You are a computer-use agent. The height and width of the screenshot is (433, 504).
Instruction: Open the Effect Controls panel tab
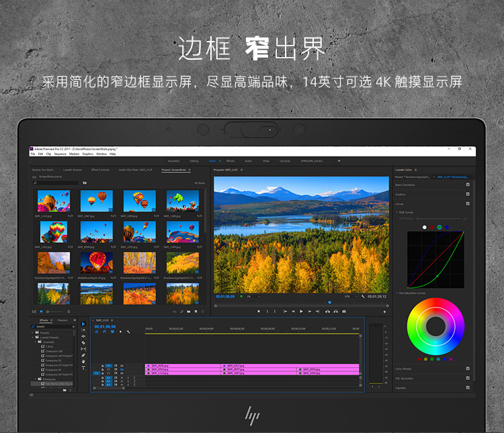(99, 170)
